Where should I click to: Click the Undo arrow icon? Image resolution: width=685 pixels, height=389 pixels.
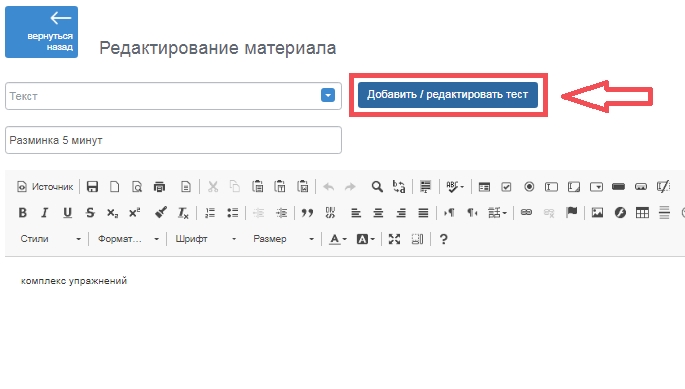329,187
